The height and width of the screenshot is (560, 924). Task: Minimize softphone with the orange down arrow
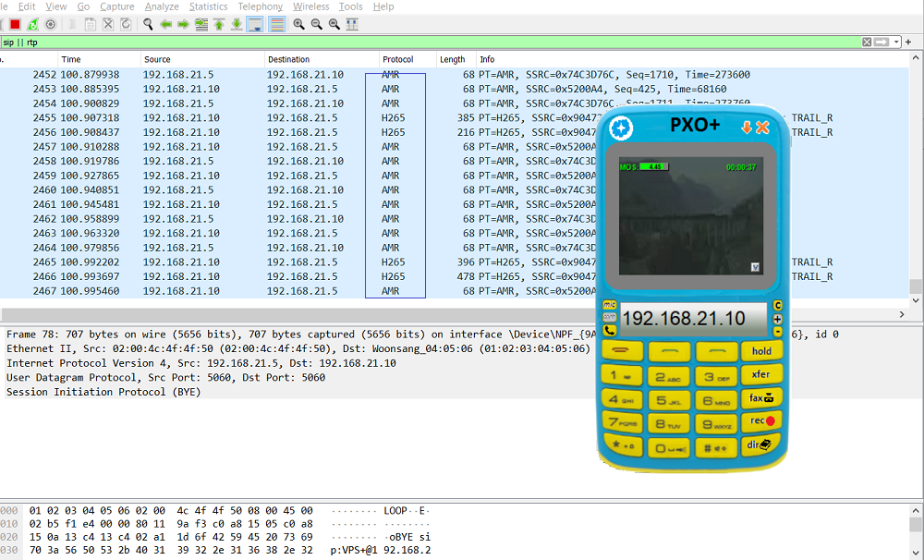pos(747,128)
